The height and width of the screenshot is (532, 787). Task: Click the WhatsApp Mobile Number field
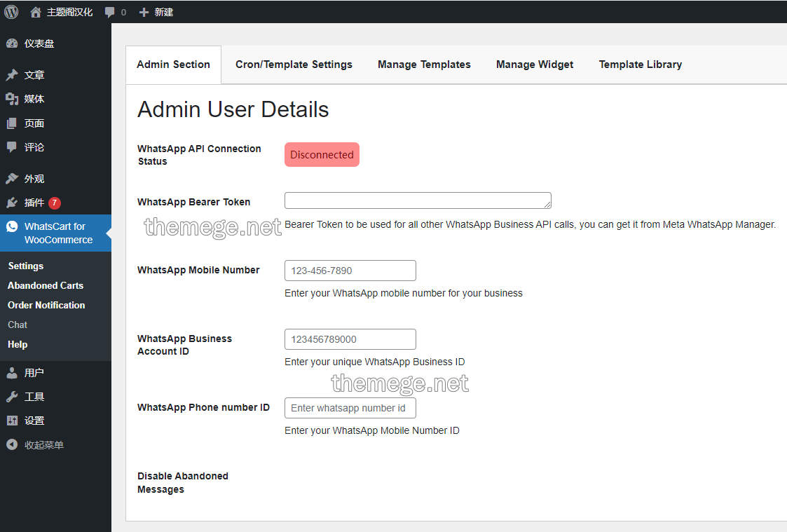pos(350,271)
